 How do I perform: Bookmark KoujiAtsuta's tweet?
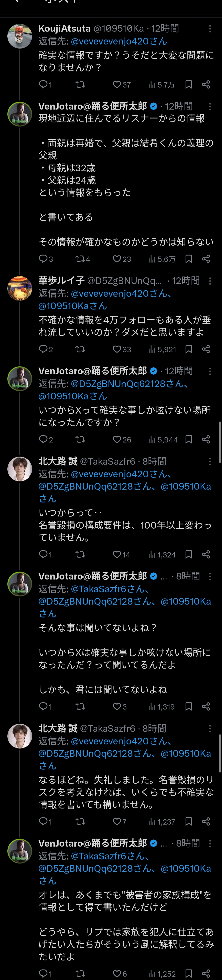(x=189, y=85)
